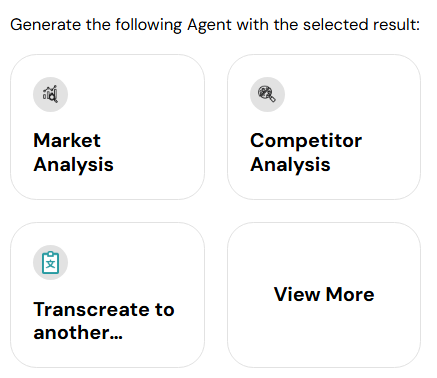Viewport: 437px width, 378px height.
Task: Click the gray circle behind the bar chart icon
Action: pyautogui.click(x=50, y=94)
